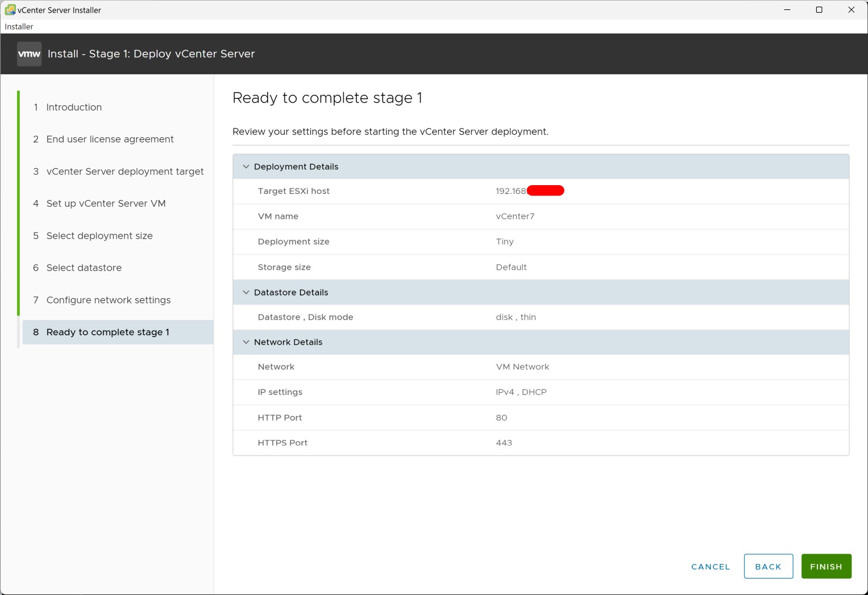Collapse the Deployment Details section chevron

[x=246, y=166]
